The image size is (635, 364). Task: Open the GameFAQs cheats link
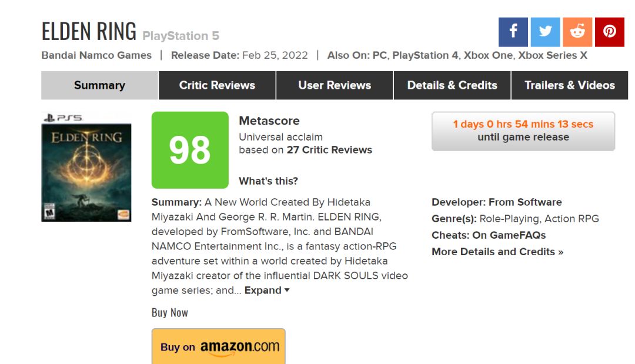(509, 235)
